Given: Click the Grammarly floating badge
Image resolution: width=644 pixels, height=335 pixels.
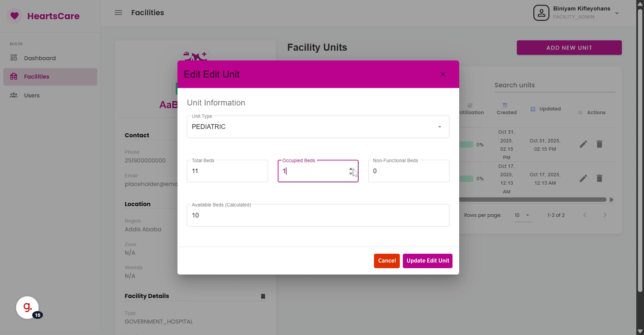Looking at the screenshot, I should click(27, 308).
